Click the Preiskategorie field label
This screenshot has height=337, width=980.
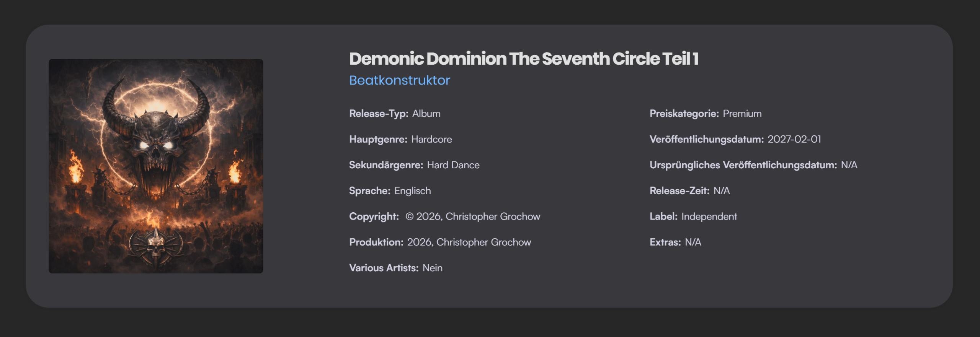pos(684,114)
